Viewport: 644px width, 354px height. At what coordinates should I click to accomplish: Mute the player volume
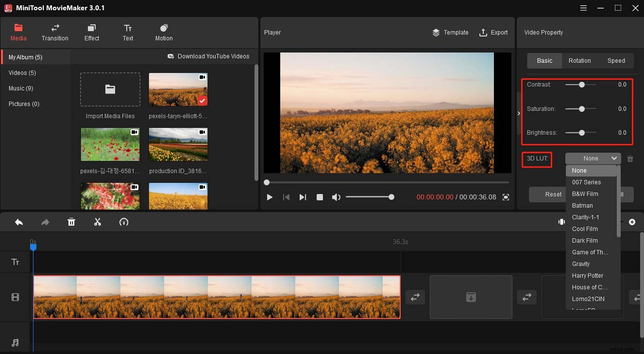coord(336,197)
